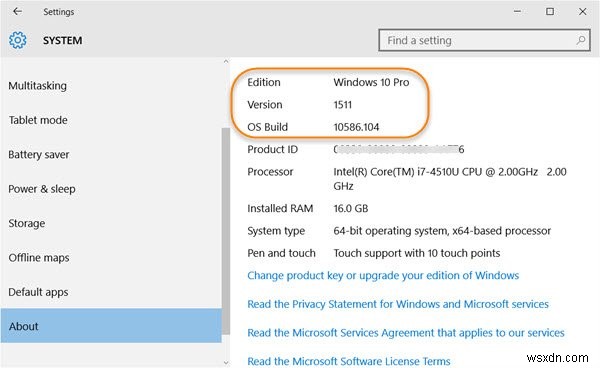
Task: Click the sidebar scroll up arrow
Action: [226, 62]
